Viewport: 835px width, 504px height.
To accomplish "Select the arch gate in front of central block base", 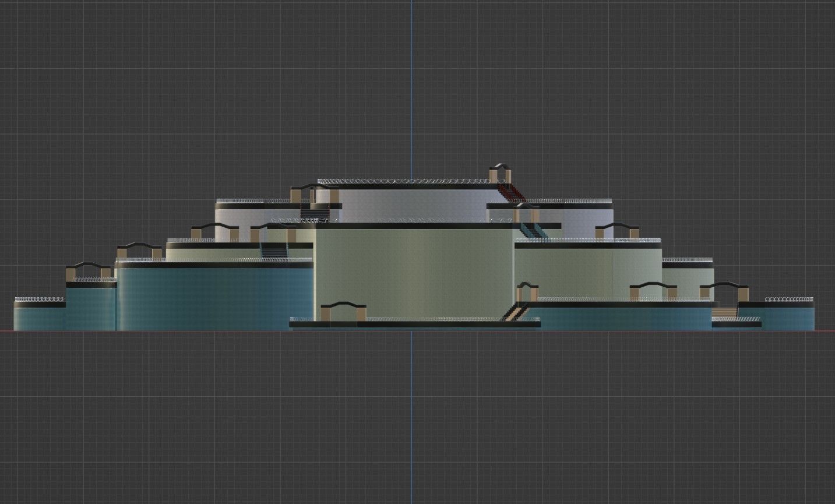I will pyautogui.click(x=343, y=312).
